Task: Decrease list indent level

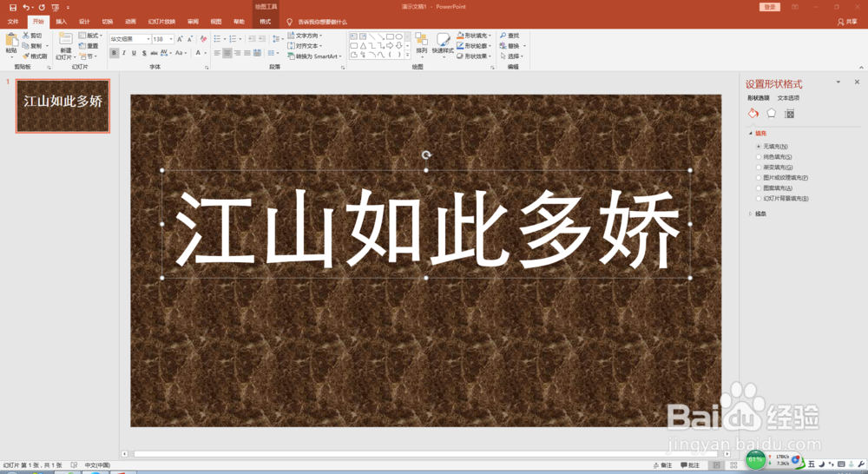Action: tap(252, 39)
